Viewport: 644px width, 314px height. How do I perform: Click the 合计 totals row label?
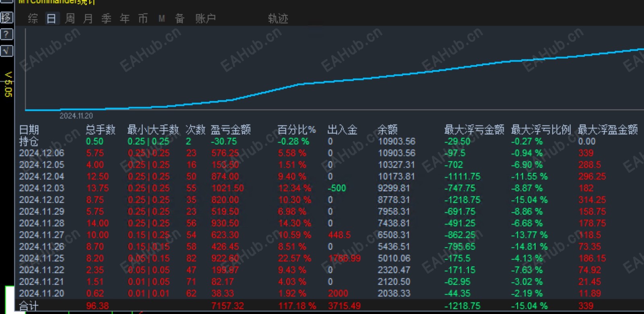pyautogui.click(x=29, y=306)
